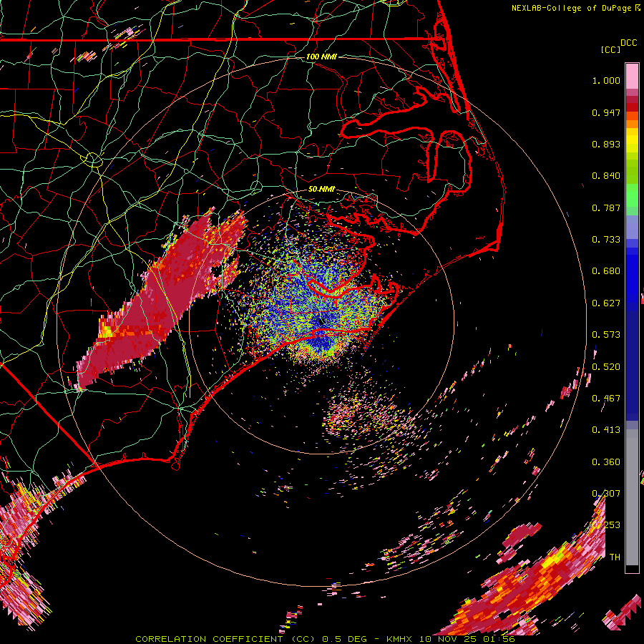Select the 0.840 legend value

coord(606,176)
